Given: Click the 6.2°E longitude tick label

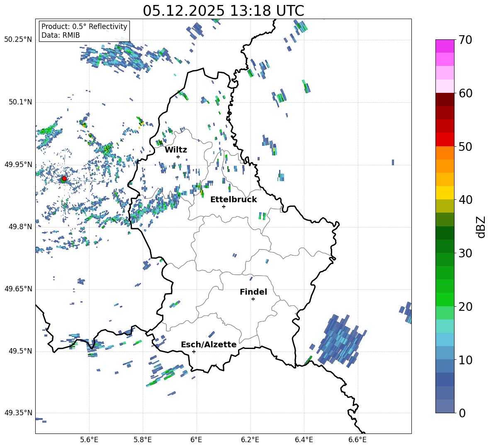Looking at the screenshot, I should tap(250, 439).
